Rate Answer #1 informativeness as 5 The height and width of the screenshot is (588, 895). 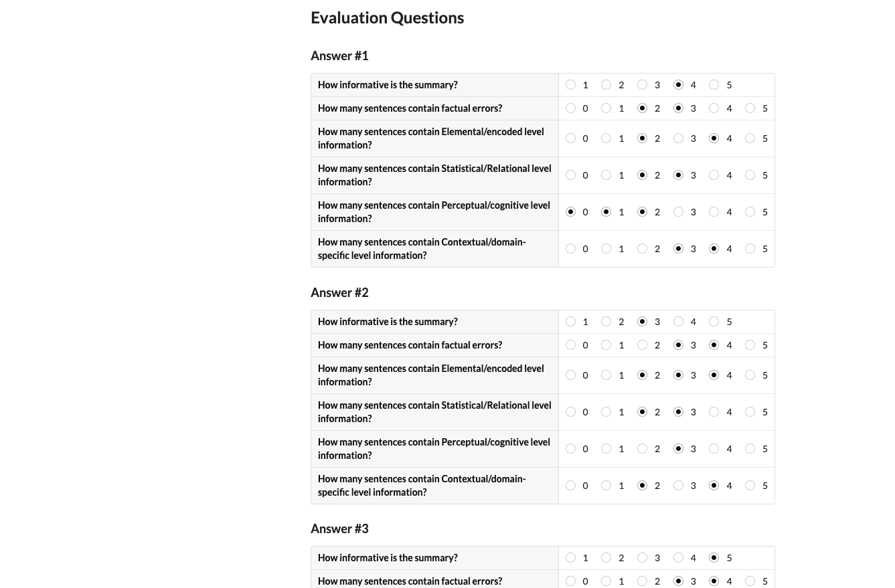pos(714,85)
